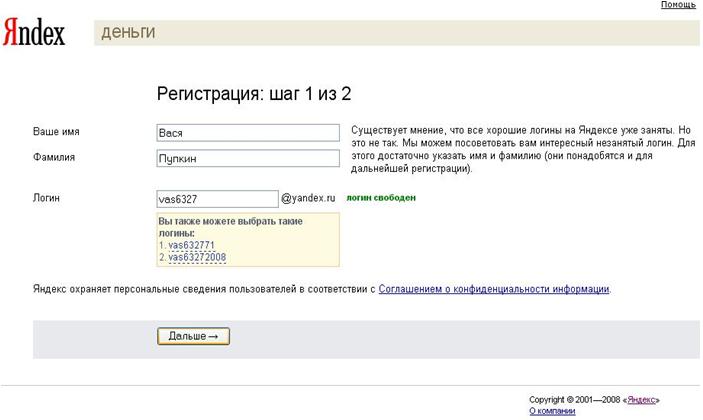Choose suggested login vas632771
Image resolution: width=703 pixels, height=420 pixels.
191,245
